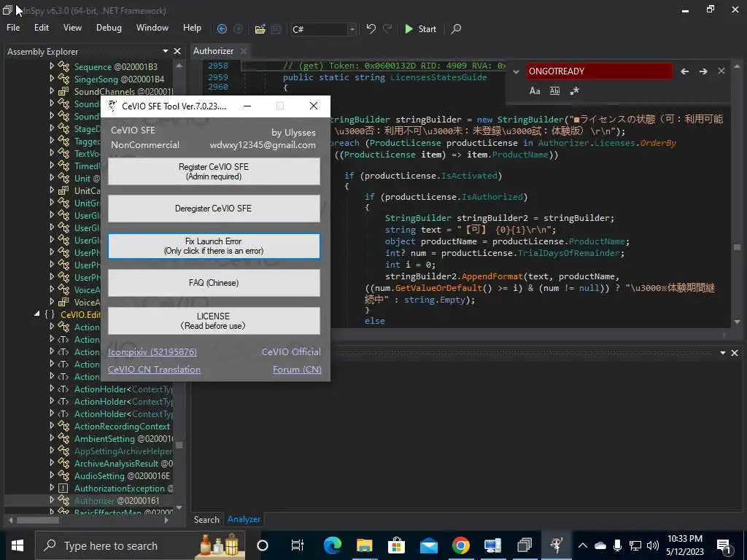Screen dimensions: 747x560
Task: Open File Explorer from taskbar
Action: pyautogui.click(x=365, y=545)
